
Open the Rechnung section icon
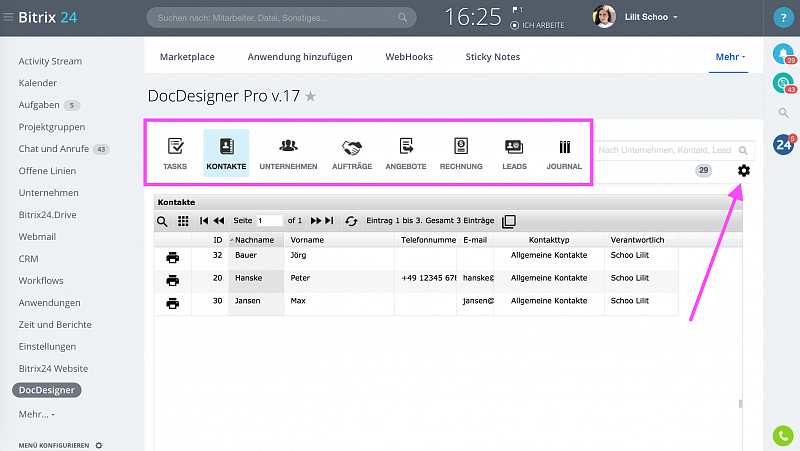click(461, 146)
